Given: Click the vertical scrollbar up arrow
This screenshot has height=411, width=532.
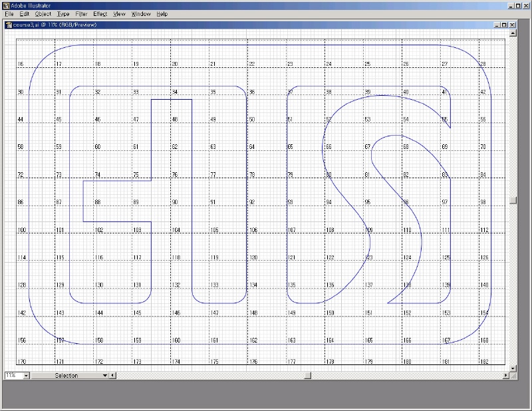Looking at the screenshot, I should click(x=513, y=33).
